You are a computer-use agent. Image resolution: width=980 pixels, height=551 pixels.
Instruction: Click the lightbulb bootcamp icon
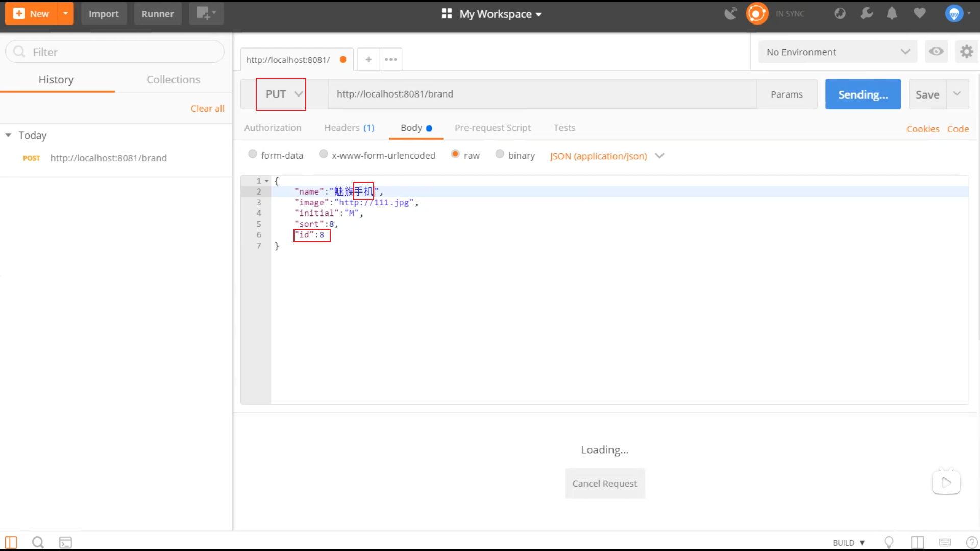889,542
